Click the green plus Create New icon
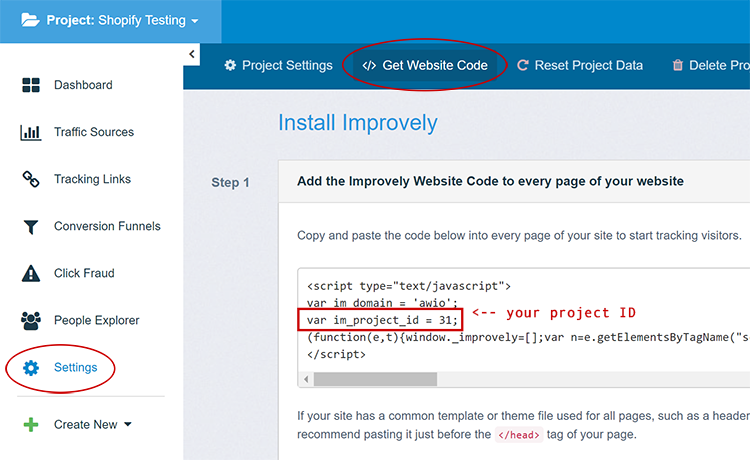The image size is (750, 460). click(x=31, y=425)
